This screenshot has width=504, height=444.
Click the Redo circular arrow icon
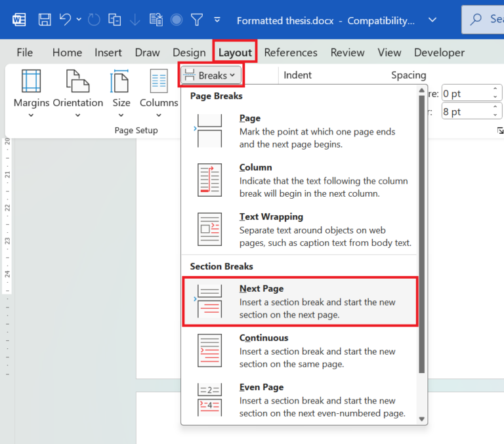(x=94, y=20)
